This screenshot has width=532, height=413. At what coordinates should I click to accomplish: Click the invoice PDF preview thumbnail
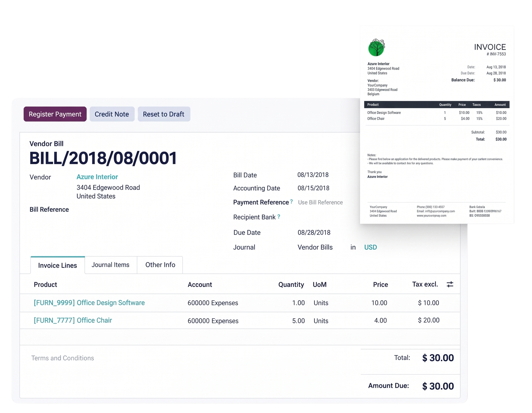click(437, 125)
